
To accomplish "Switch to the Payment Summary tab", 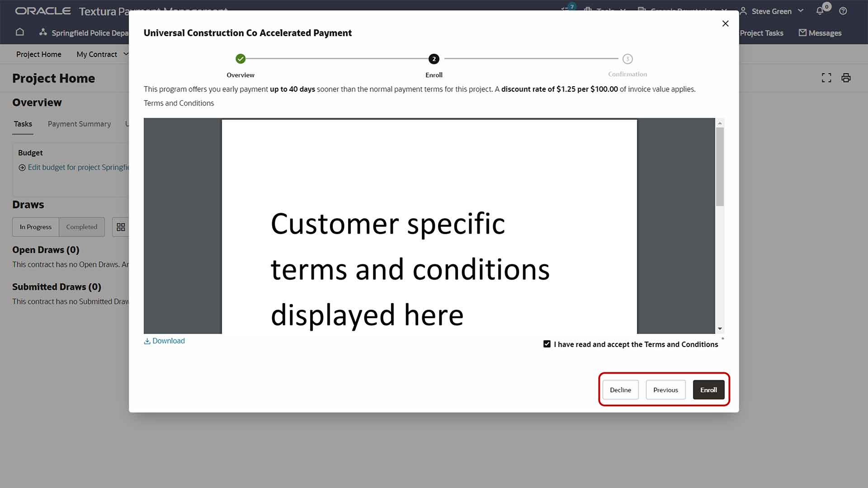I will tap(79, 124).
